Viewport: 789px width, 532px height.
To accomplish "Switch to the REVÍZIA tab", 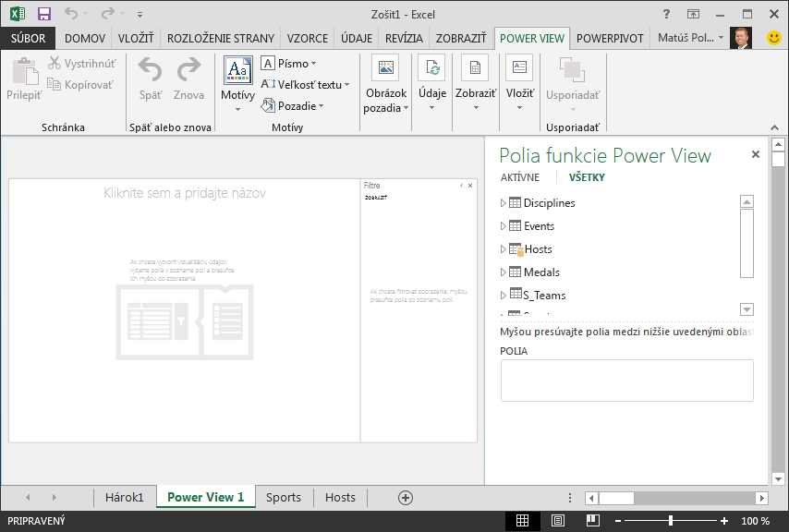I will (404, 38).
